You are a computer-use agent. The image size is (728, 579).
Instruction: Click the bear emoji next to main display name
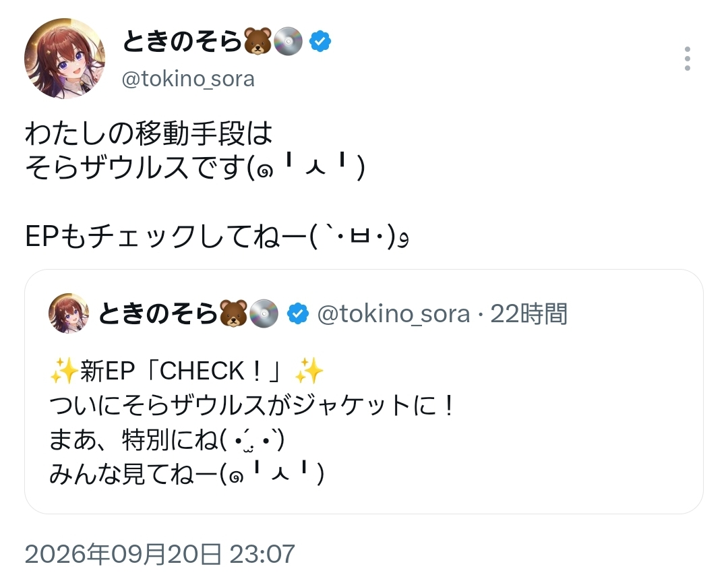pos(257,41)
